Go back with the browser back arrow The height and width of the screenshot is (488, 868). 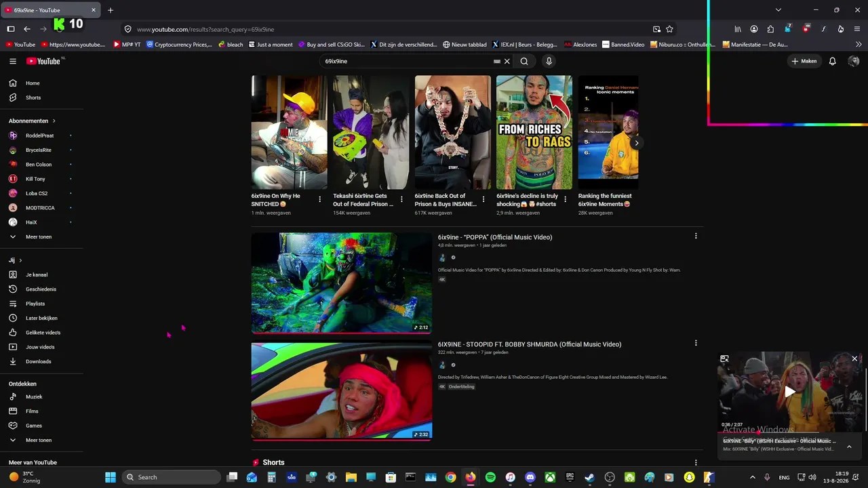pos(27,29)
